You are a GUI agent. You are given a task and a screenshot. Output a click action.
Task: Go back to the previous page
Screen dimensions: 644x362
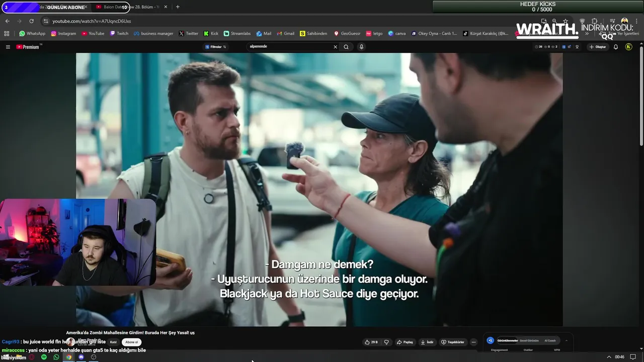point(7,21)
